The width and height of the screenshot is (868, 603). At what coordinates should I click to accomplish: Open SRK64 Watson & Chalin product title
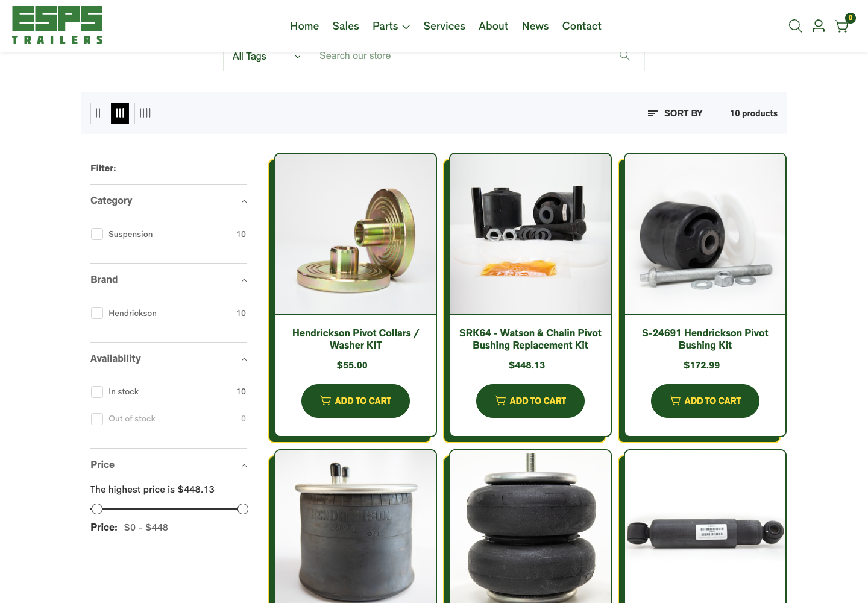(530, 339)
